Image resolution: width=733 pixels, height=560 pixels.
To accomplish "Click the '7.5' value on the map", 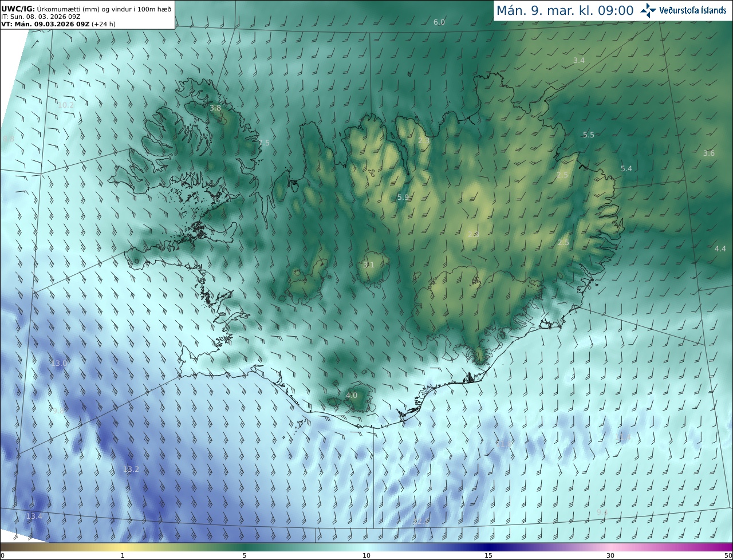I will tap(263, 143).
